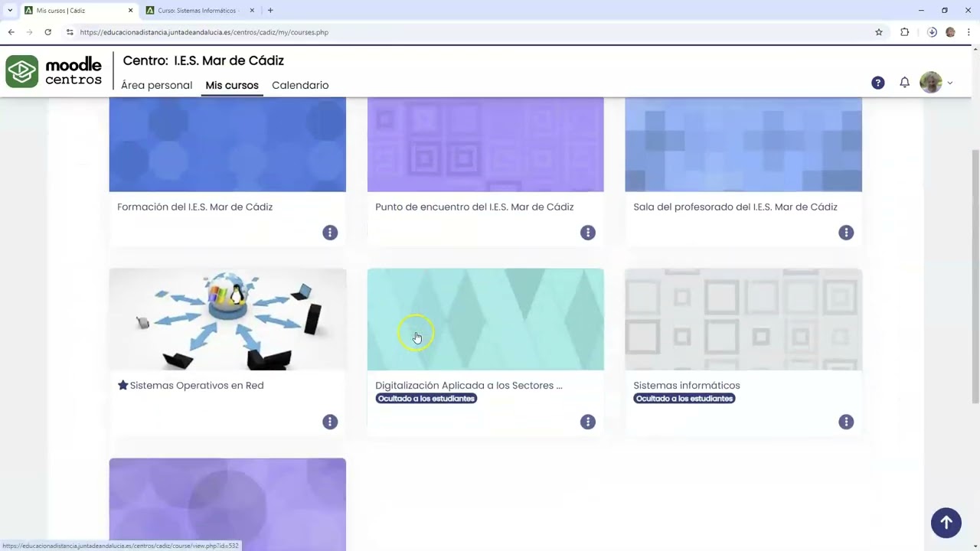Screen dimensions: 980x551
Task: Open Digitalización Aplicada a los Sectores course link
Action: [469, 385]
